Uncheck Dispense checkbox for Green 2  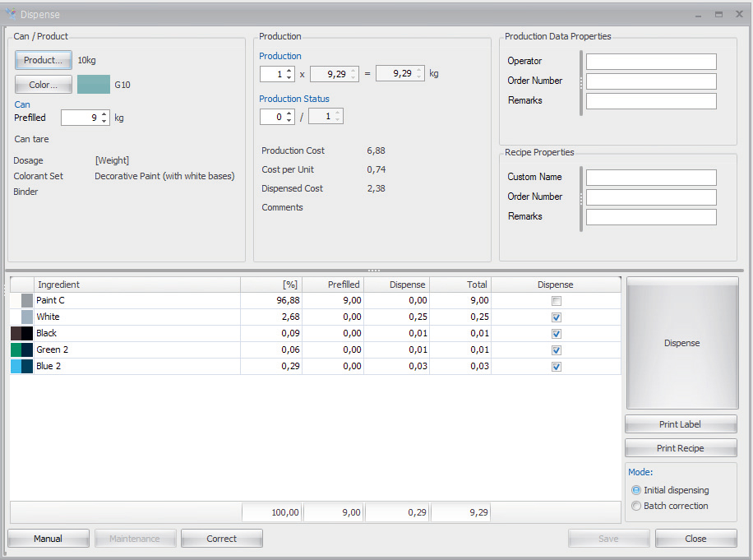pyautogui.click(x=556, y=350)
